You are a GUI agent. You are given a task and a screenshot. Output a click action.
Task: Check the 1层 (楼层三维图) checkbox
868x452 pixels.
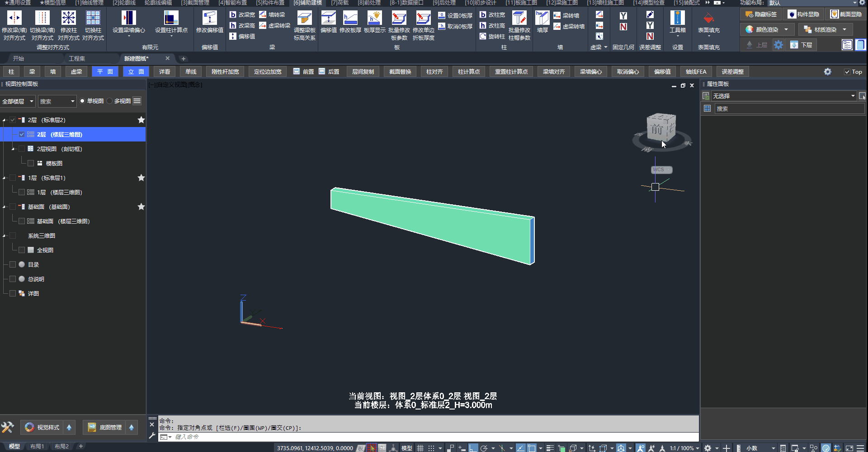coord(22,193)
